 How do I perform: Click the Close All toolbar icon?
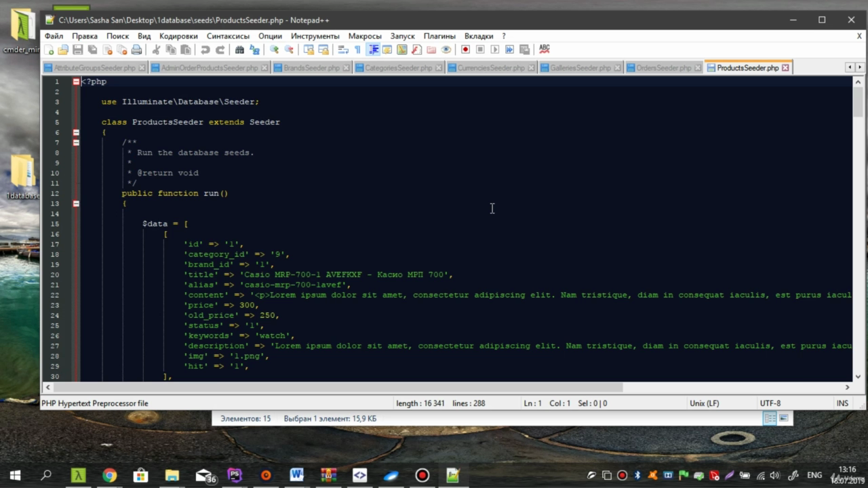point(122,49)
